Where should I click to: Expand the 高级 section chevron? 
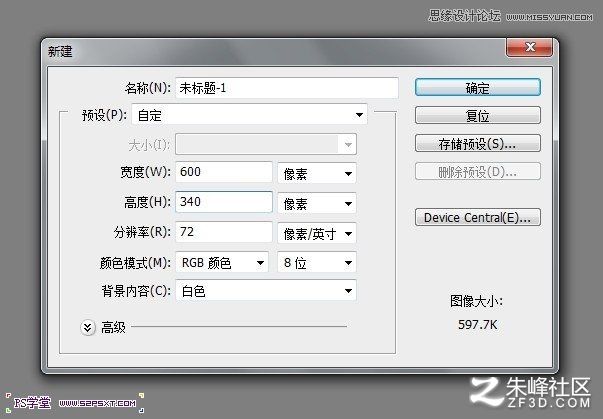click(88, 328)
